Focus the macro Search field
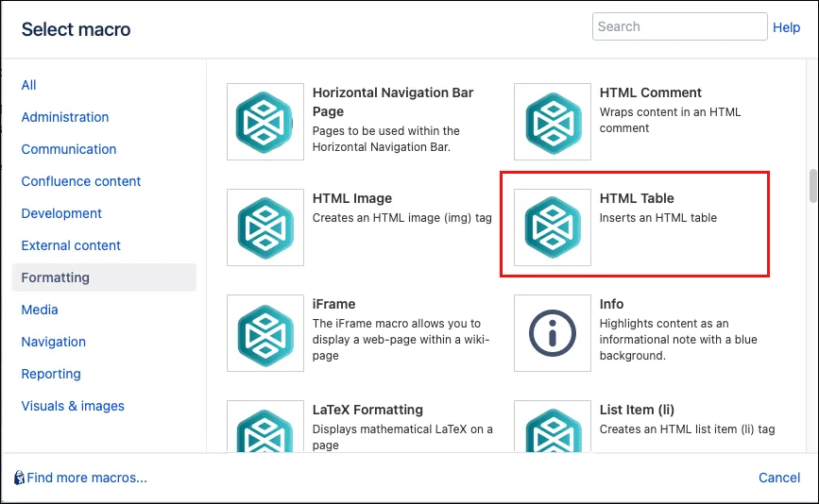Image resolution: width=819 pixels, height=504 pixels. (x=679, y=26)
